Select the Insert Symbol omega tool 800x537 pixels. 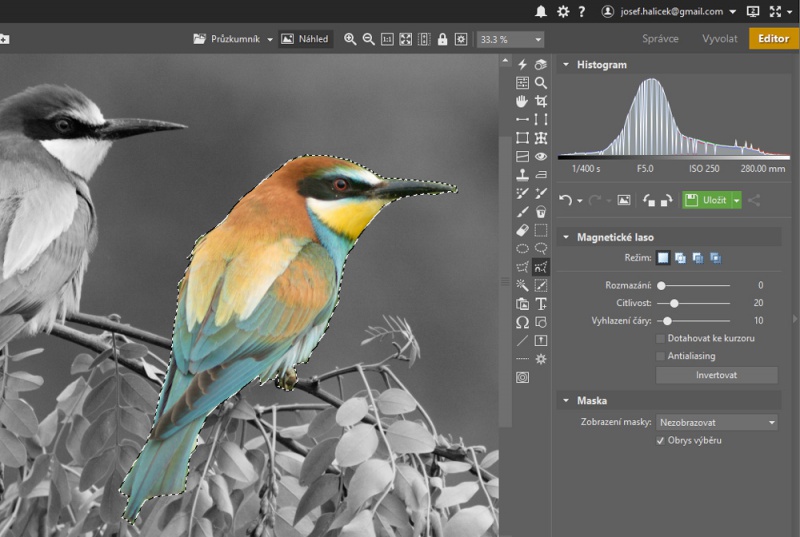pyautogui.click(x=522, y=322)
